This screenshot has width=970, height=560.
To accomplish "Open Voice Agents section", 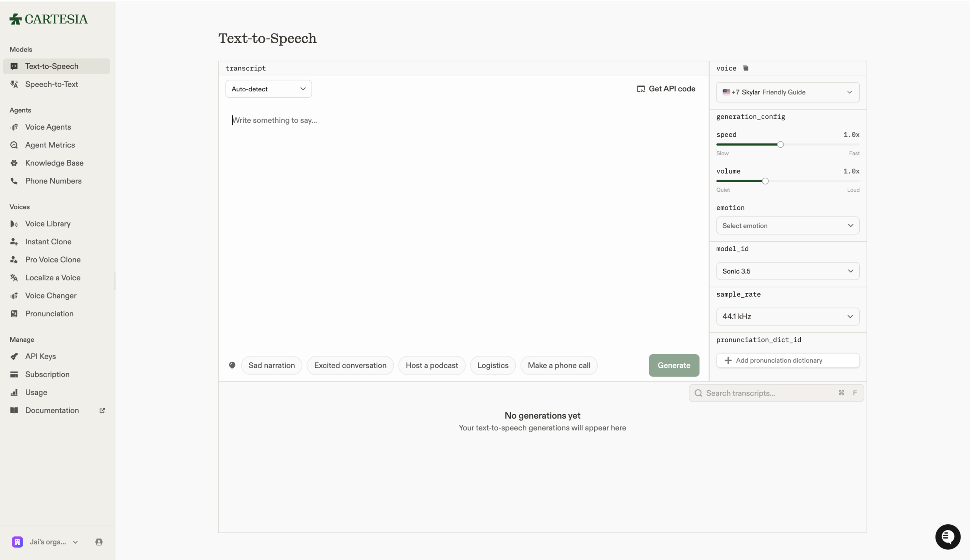I will point(56,127).
